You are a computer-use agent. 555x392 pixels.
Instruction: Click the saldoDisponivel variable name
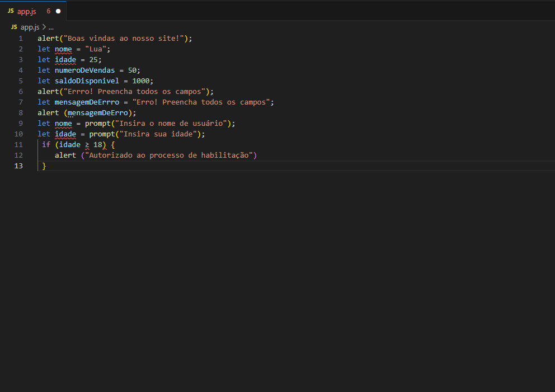[87, 81]
